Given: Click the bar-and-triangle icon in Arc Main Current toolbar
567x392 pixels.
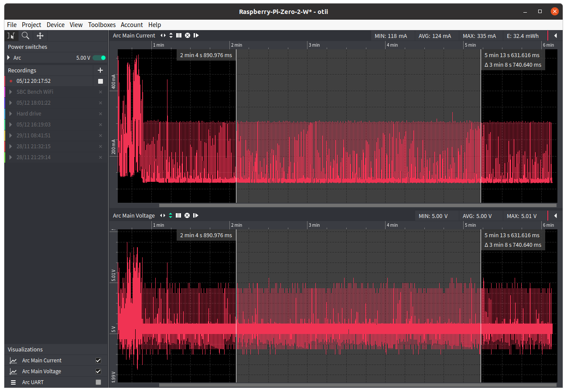Looking at the screenshot, I should coord(196,35).
